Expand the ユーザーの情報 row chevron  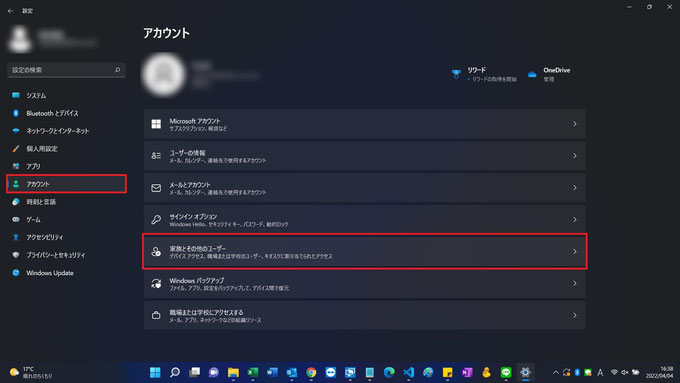575,156
